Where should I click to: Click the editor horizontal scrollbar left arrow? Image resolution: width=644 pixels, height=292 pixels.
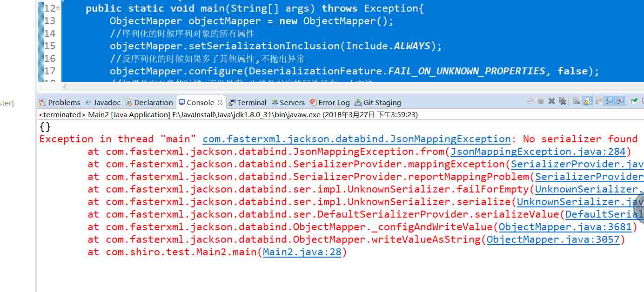click(65, 86)
